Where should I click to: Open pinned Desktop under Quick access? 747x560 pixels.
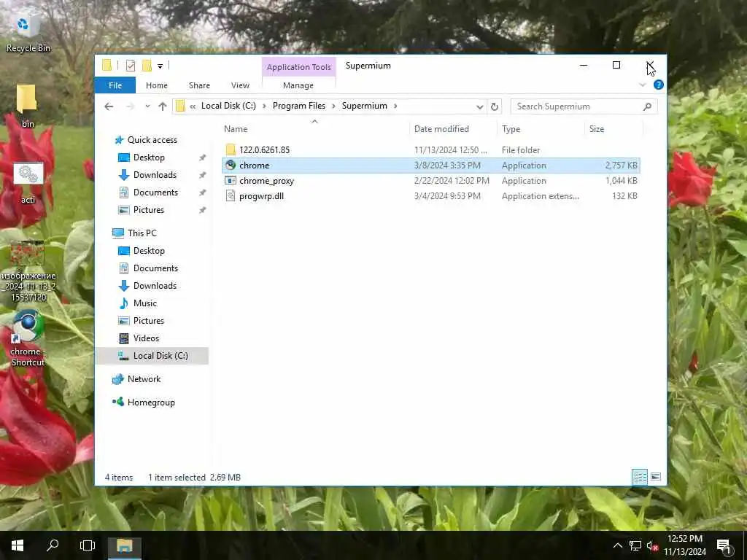click(149, 157)
